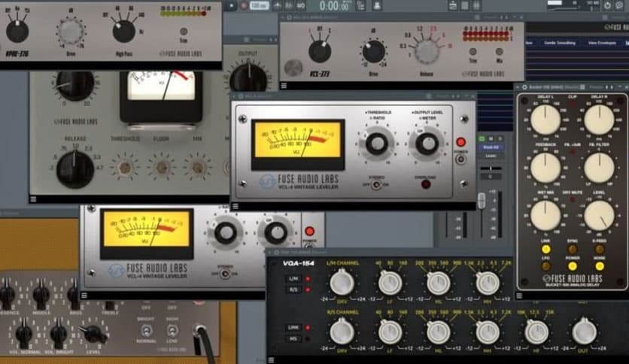Toggle the Link button on VQA-154 equalizer

[293, 327]
